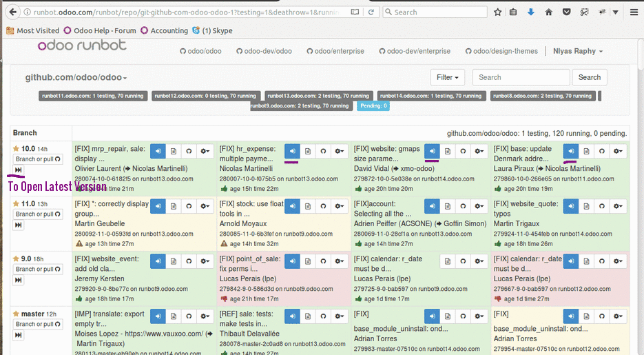
Task: Bookmark this page with the star icon
Action: point(497,12)
